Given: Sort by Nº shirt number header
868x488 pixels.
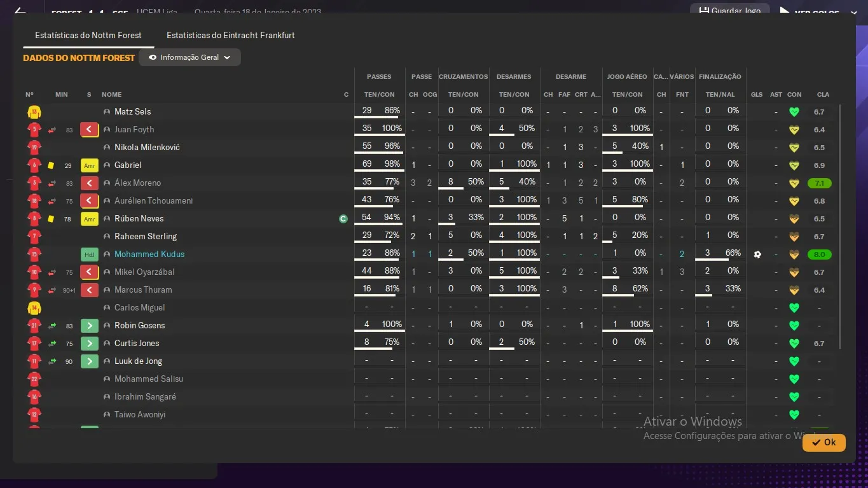Looking at the screenshot, I should (29, 95).
